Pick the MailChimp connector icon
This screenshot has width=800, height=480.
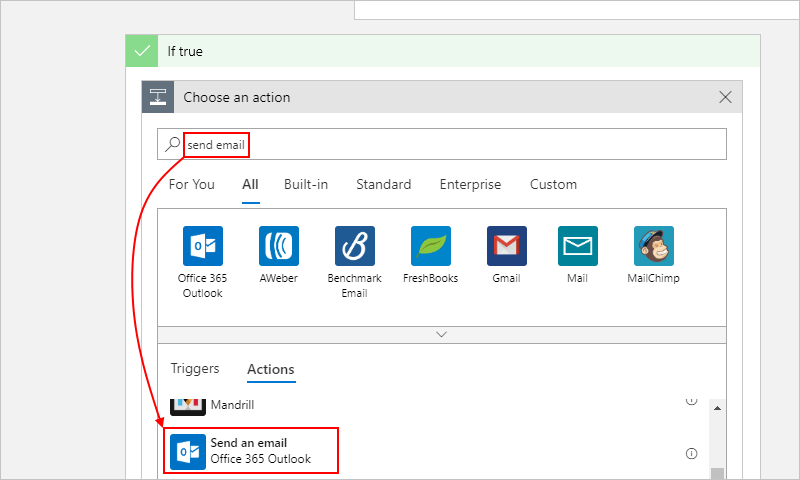[653, 246]
